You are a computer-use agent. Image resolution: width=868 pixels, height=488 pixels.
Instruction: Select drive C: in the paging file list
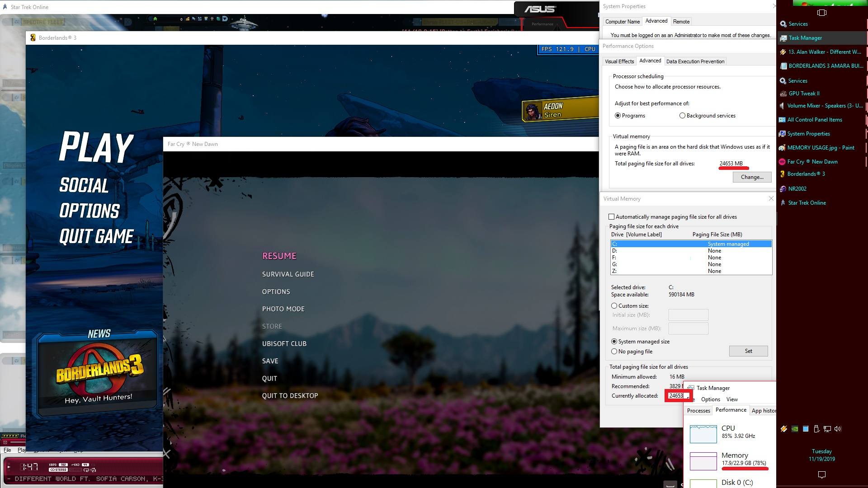(691, 244)
